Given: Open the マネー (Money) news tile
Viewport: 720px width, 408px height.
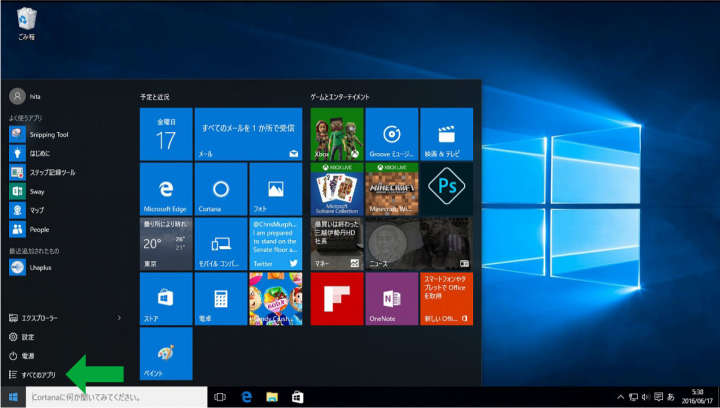Looking at the screenshot, I should point(337,244).
